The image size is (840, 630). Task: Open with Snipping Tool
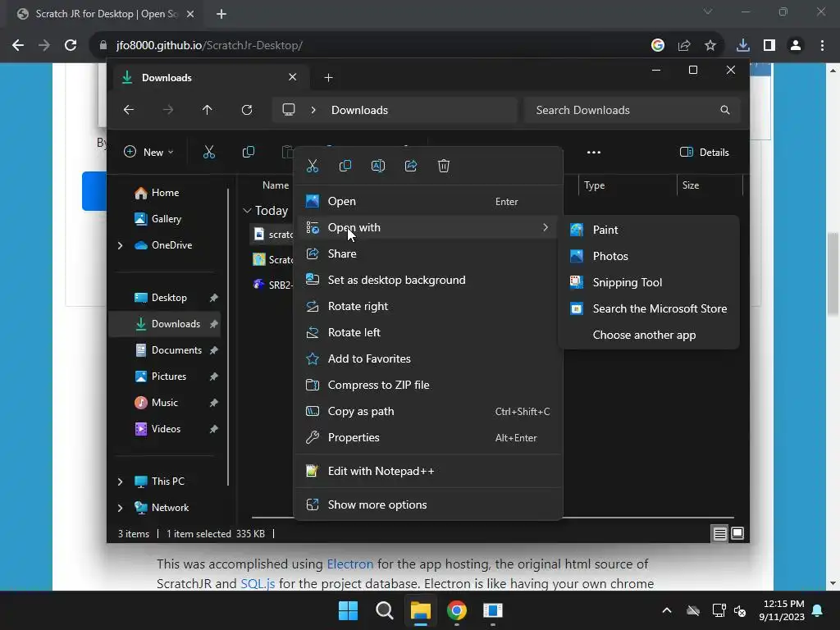click(x=649, y=282)
